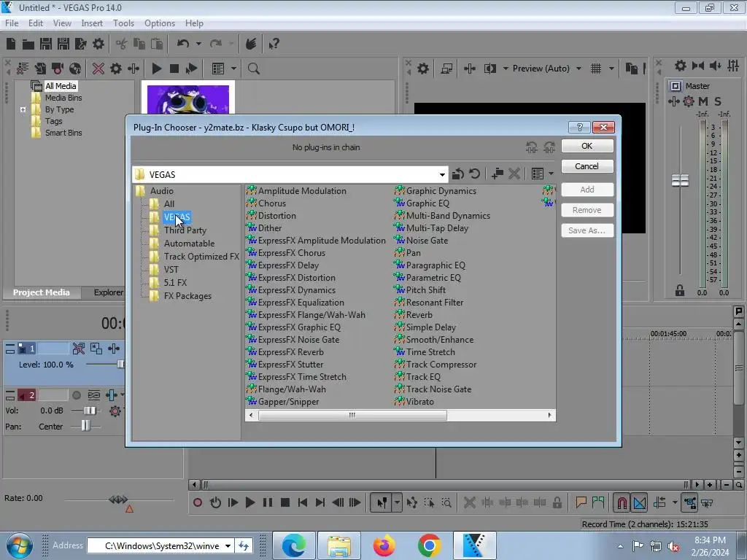Click the What's This help cursor icon
Screen dimensions: 747x560
tap(274, 44)
